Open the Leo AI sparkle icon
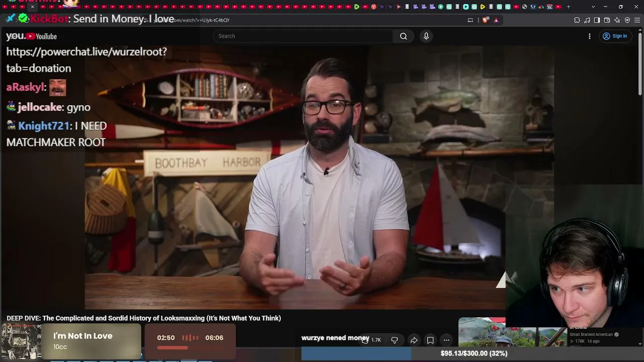 pos(617,20)
